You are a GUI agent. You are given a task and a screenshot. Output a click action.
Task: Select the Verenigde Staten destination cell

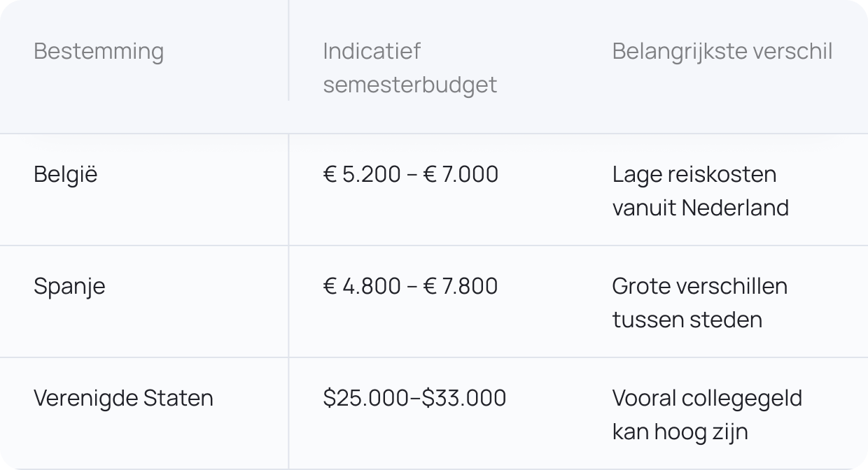coord(123,398)
